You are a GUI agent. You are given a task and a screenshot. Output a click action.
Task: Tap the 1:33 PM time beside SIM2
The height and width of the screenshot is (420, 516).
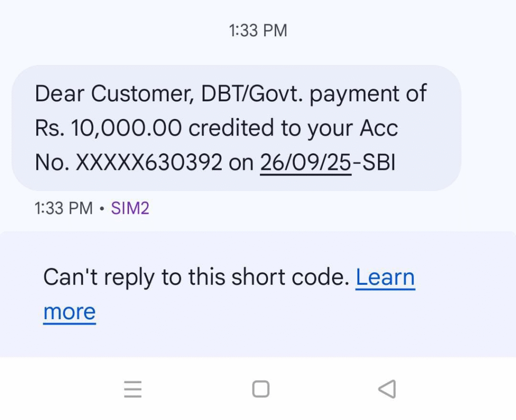click(63, 208)
